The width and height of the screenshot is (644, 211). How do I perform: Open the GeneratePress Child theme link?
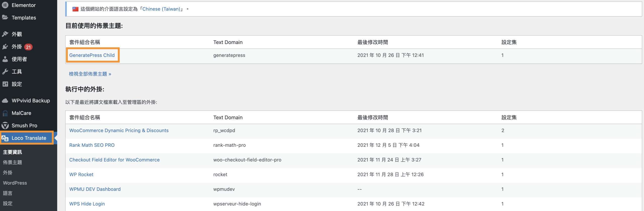[92, 55]
